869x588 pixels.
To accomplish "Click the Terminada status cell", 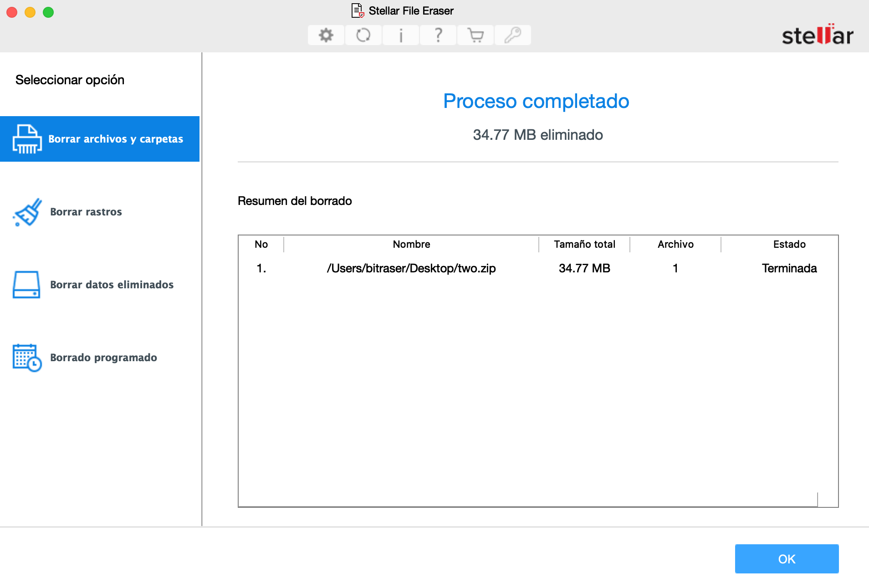I will [789, 268].
